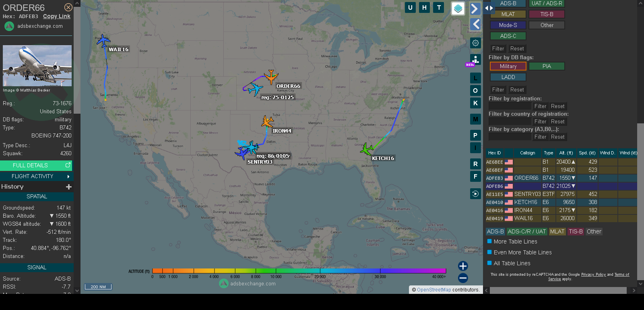Toggle the double-arrow sidebar hide button
This screenshot has width=644, height=310.
click(489, 8)
